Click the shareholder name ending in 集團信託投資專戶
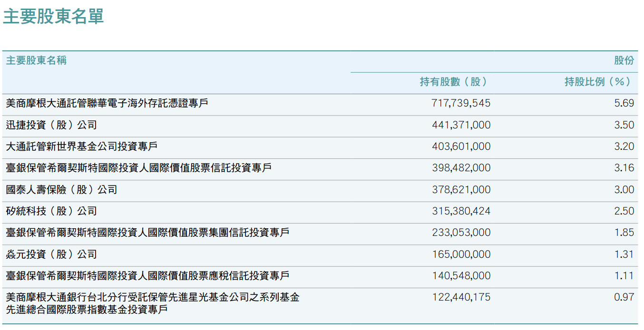Viewport: 644px width, 330px height. 147,233
